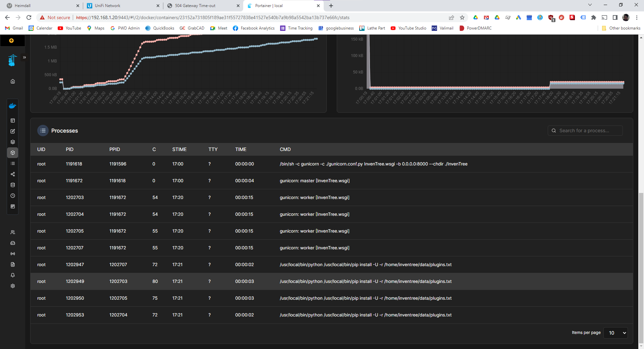Expand the sidebar with the chevron arrow
Viewport: 644px width, 349px height.
click(24, 57)
